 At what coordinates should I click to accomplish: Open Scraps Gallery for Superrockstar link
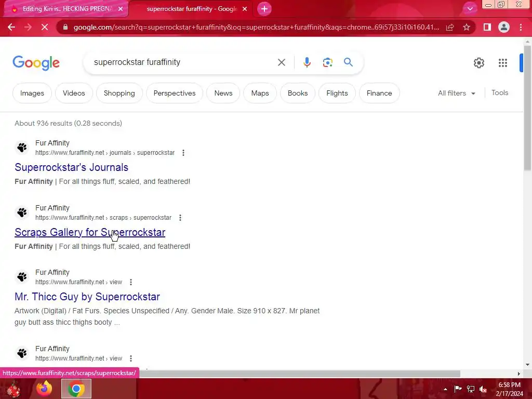click(x=90, y=232)
